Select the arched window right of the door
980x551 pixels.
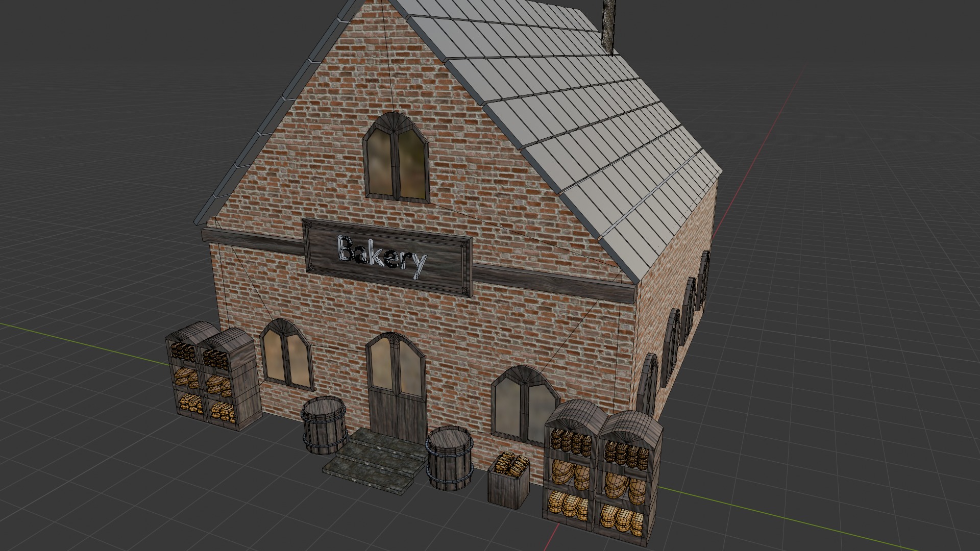[526, 406]
